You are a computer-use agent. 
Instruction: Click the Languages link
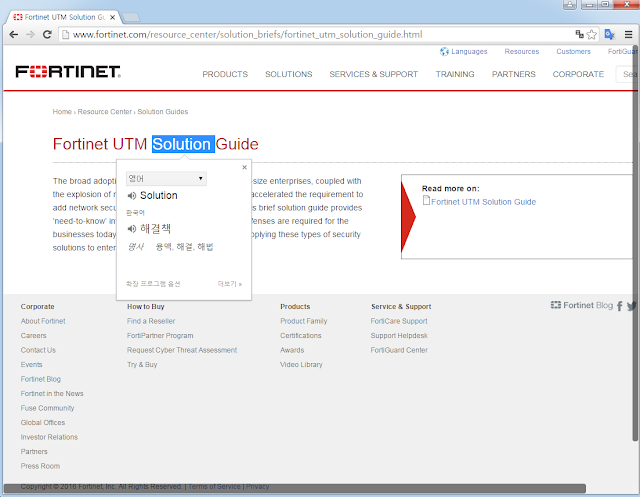click(469, 51)
